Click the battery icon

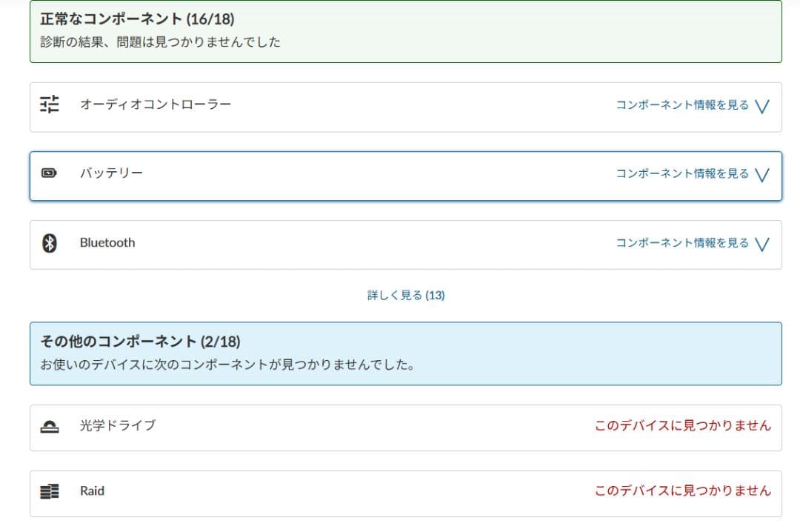49,173
